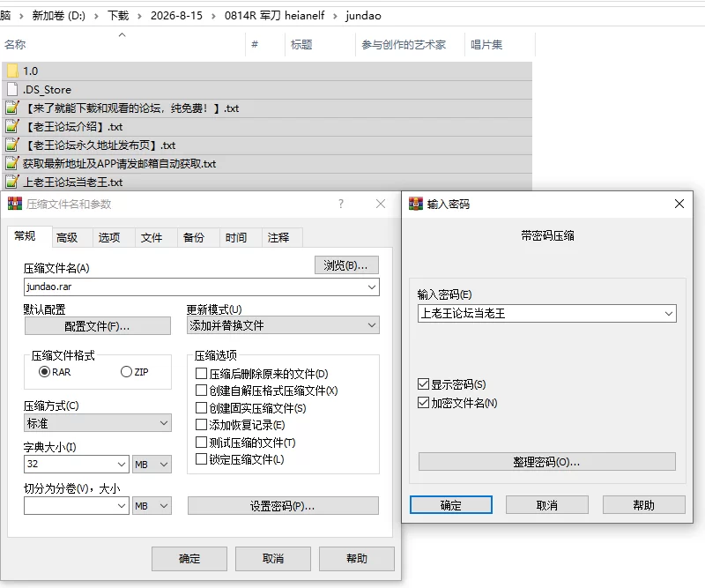Open 配置文件(F)... profiles button

coord(98,325)
